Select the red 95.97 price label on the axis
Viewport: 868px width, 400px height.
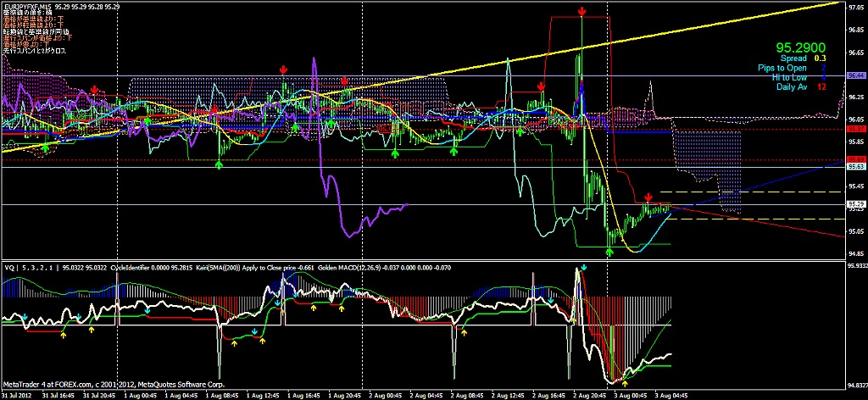pyautogui.click(x=855, y=129)
